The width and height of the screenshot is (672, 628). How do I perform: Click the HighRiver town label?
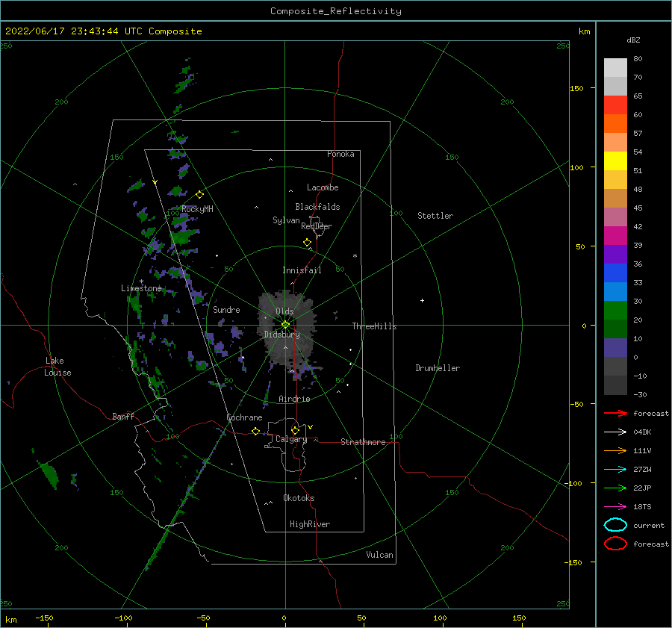pyautogui.click(x=310, y=524)
